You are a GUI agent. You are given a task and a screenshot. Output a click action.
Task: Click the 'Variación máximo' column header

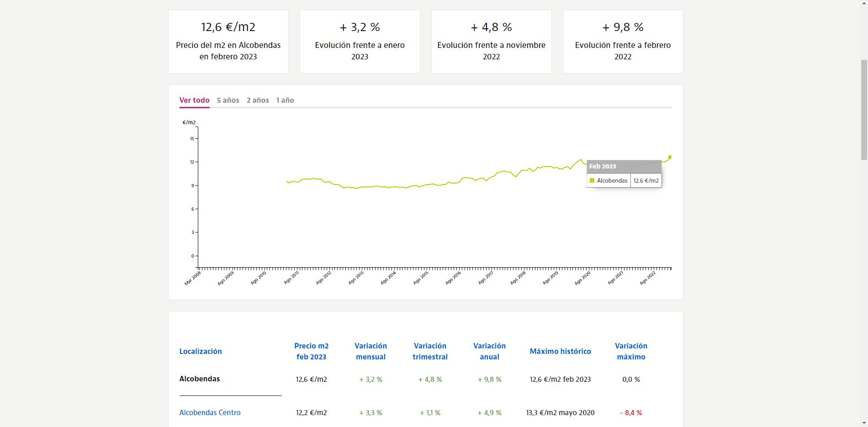point(631,351)
